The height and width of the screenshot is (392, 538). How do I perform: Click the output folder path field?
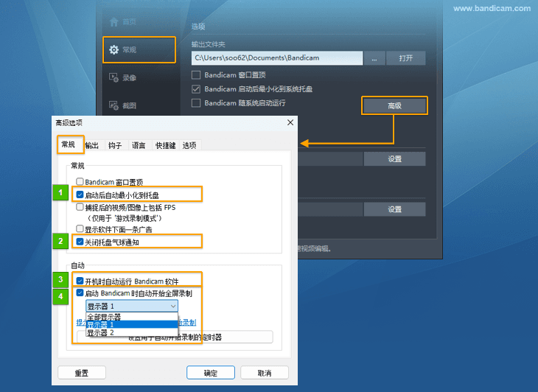coord(277,58)
